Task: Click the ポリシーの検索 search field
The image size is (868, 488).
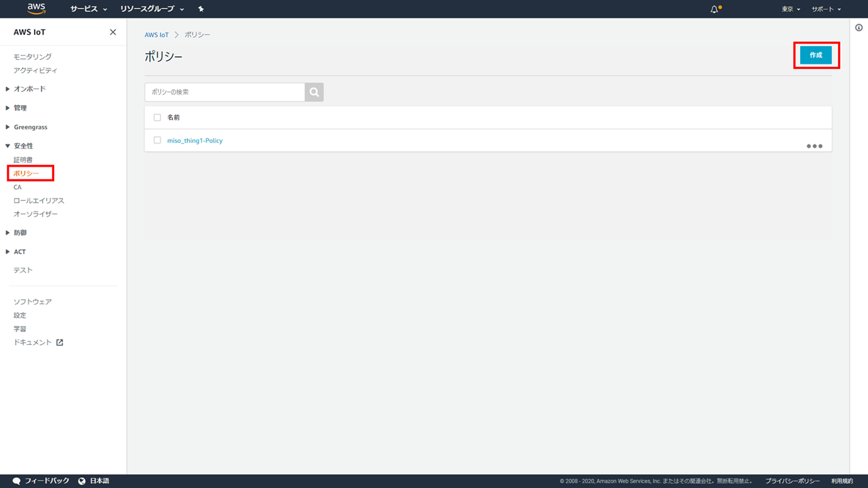Action: (224, 92)
